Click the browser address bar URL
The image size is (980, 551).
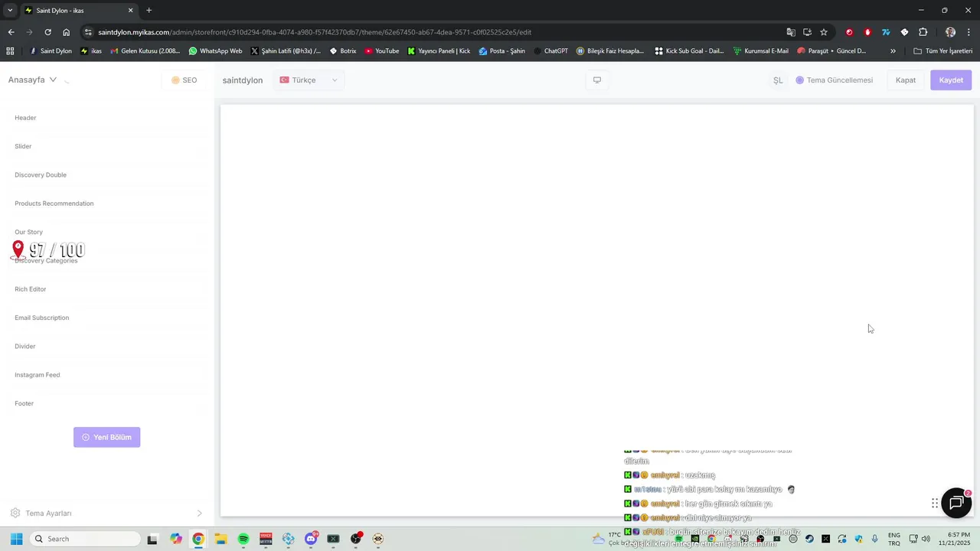(315, 32)
